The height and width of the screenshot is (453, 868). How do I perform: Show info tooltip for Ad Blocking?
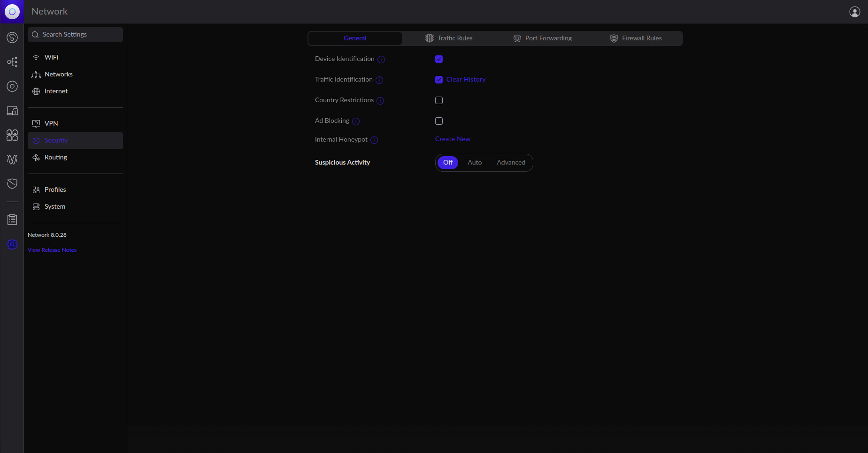pyautogui.click(x=356, y=121)
